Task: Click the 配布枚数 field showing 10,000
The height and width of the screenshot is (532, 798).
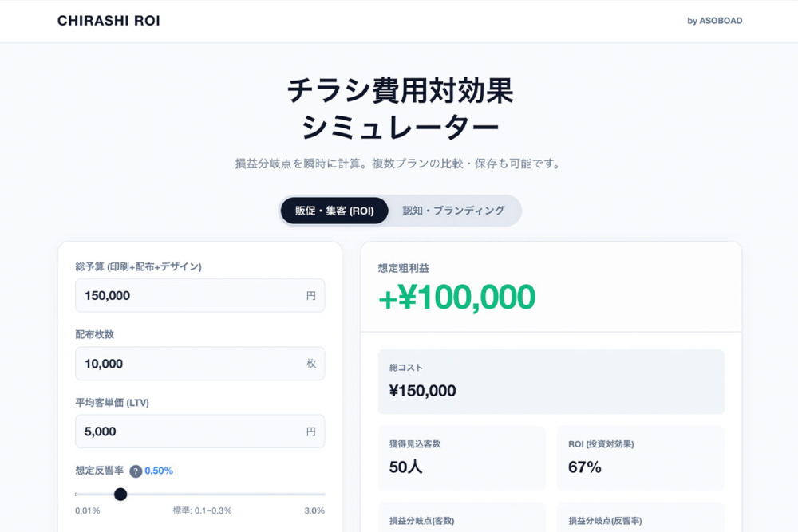Action: pyautogui.click(x=199, y=363)
